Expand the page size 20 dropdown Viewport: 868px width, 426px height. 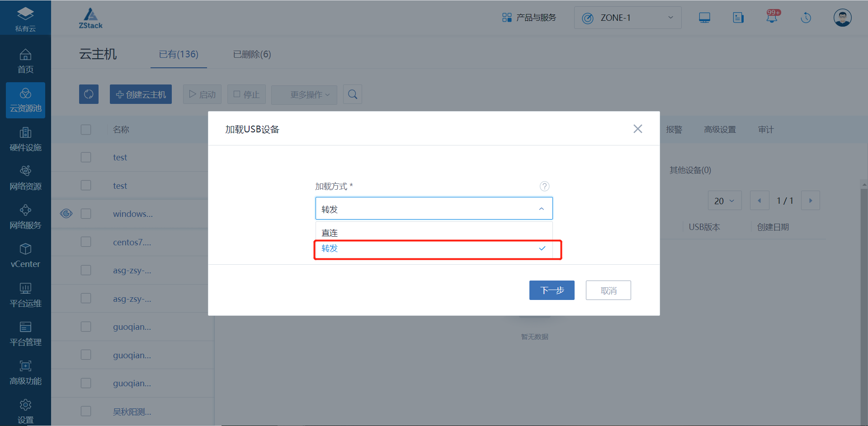724,201
